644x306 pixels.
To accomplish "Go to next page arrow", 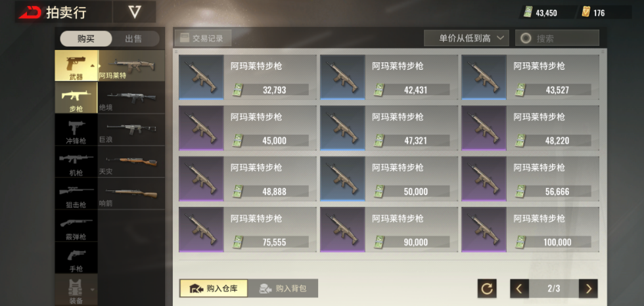I will (x=588, y=289).
